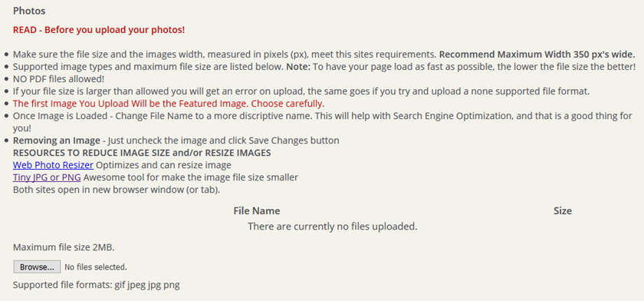Click the Maximum file size 2MB text

coord(64,247)
